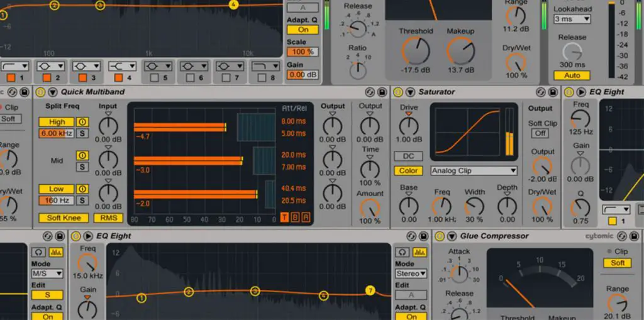Click the 6.00 kHz split frequency field
Viewport: 644px width, 320px height.
pyautogui.click(x=56, y=133)
